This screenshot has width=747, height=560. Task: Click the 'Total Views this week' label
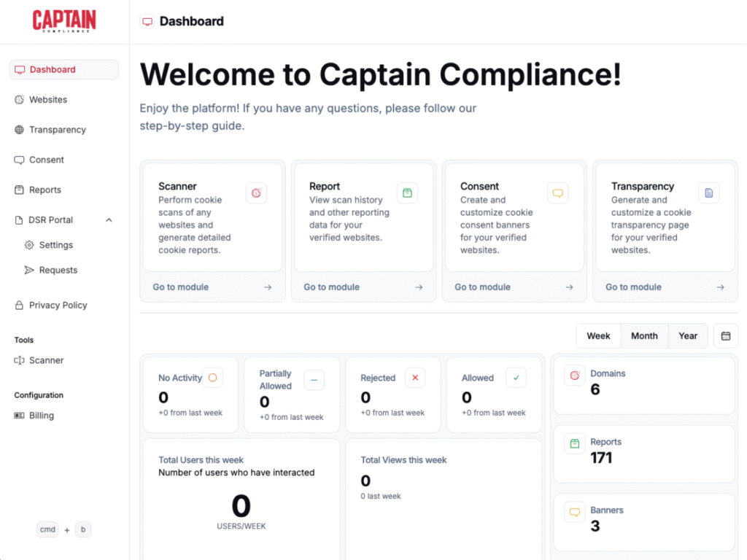click(403, 460)
